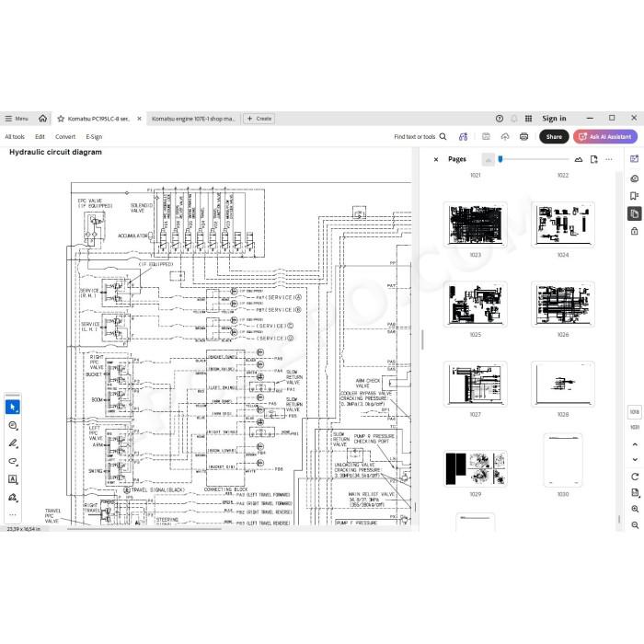Toggle the page thumbnails panel button
The image size is (644, 644).
(x=635, y=213)
